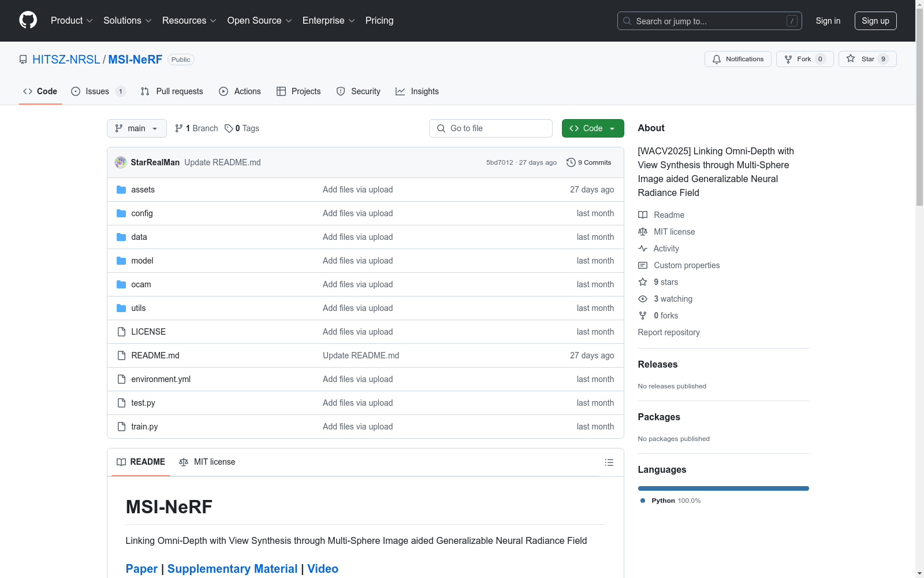Switch to the Pull requests tab
The image size is (924, 578).
pos(172,91)
